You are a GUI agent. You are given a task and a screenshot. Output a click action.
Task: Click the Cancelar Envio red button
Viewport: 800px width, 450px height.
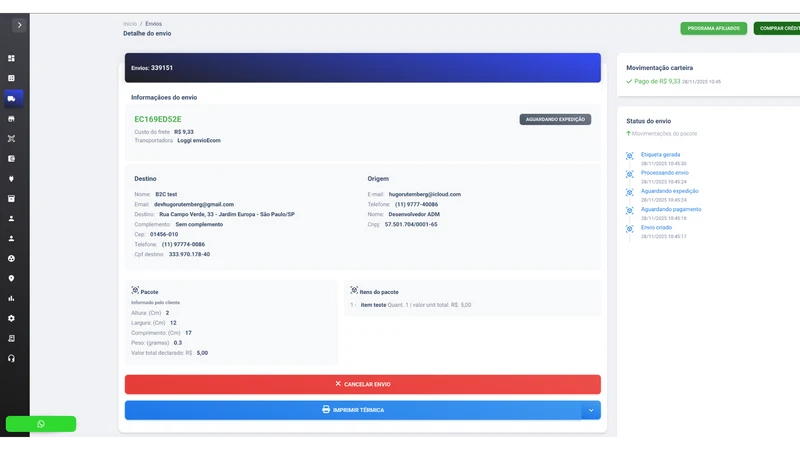363,384
